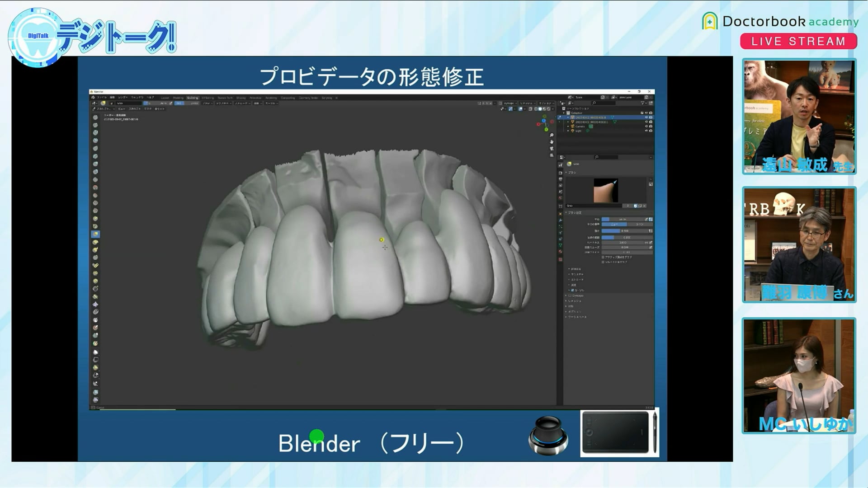Image resolution: width=868 pixels, height=488 pixels.
Task: Open the Modifiers wrench tab in Properties
Action: coord(561,220)
